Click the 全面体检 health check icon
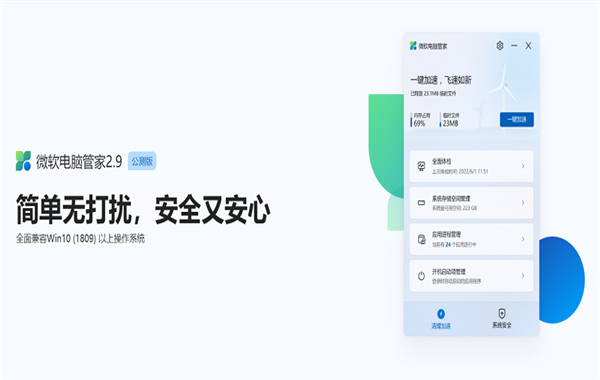This screenshot has height=380, width=600. point(421,166)
